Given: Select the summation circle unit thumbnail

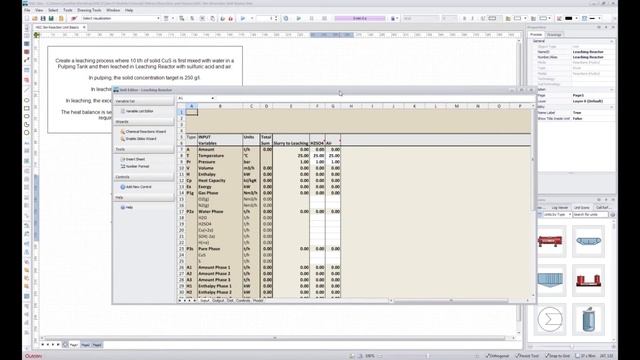Looking at the screenshot, I should click(x=550, y=319).
